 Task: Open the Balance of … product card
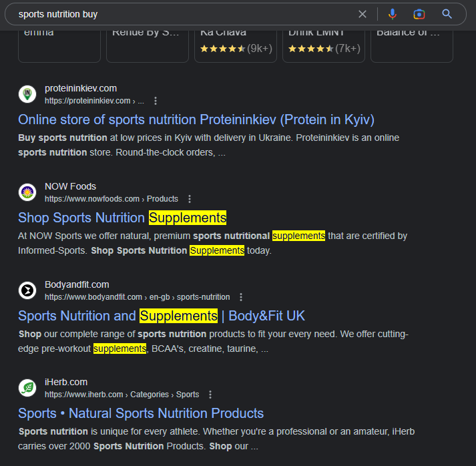412,46
